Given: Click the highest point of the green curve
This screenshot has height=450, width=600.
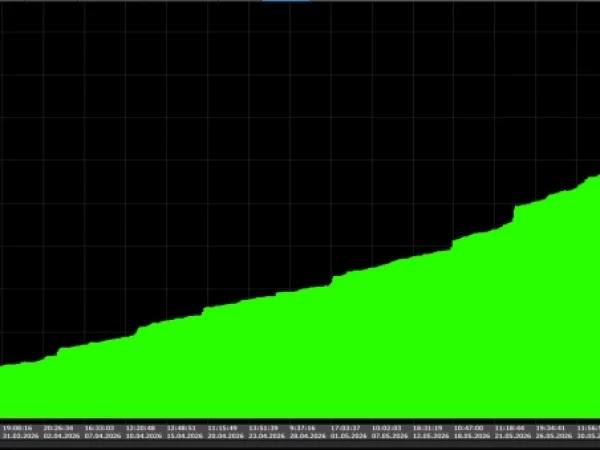Looking at the screenshot, I should [596, 176].
